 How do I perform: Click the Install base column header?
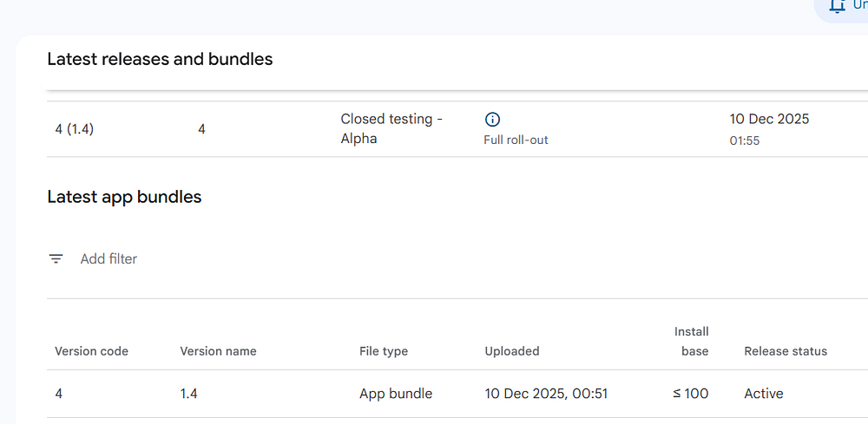point(692,341)
